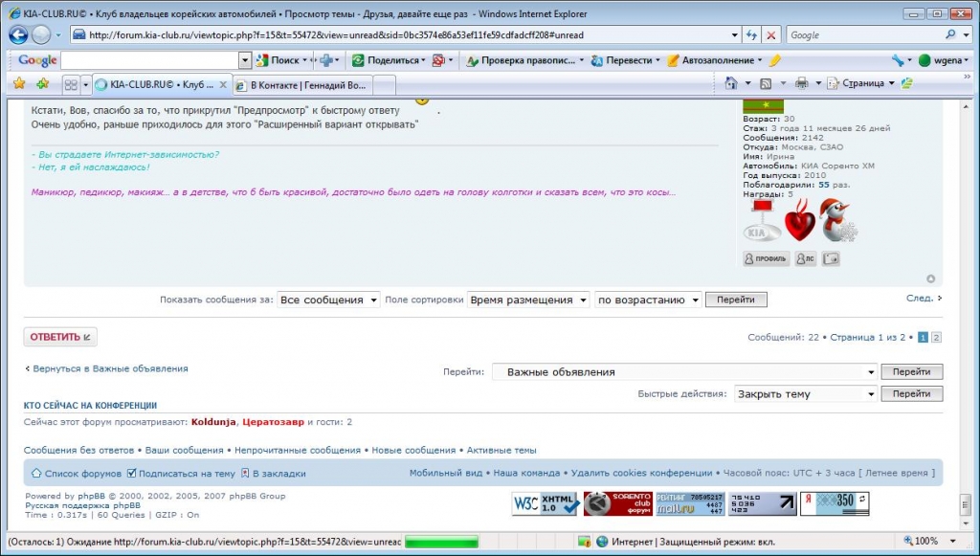This screenshot has width=980, height=556.
Task: Click the W3C XHTML 1.0 badge
Action: coord(546,503)
